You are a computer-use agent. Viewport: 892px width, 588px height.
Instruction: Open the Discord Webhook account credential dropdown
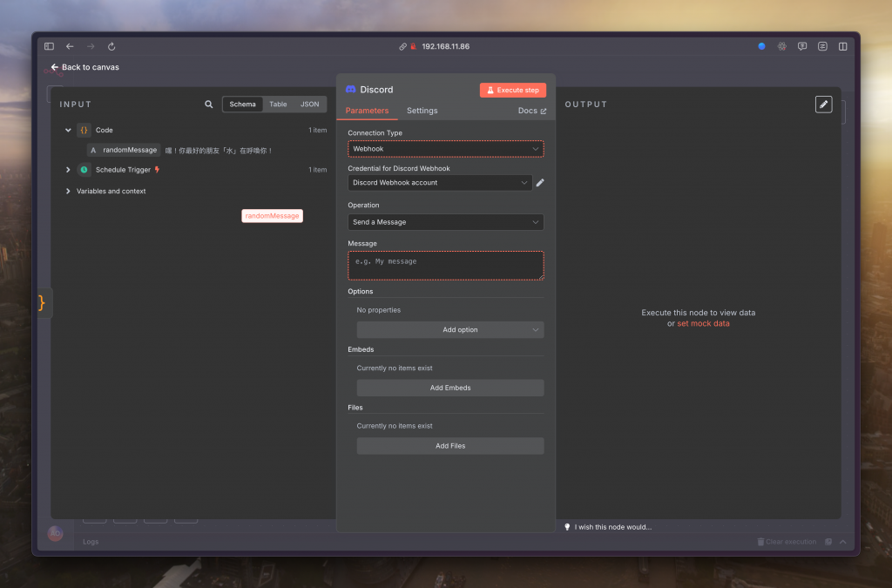440,183
